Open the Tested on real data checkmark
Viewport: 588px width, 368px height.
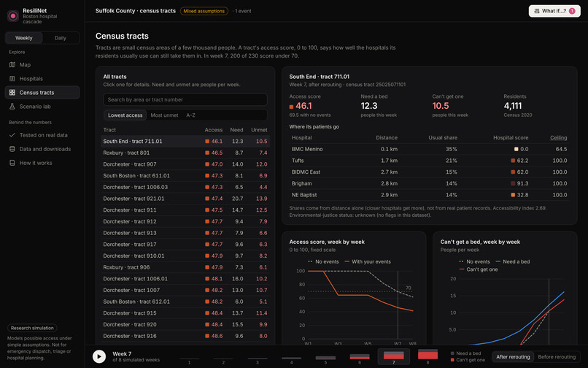tap(12, 135)
